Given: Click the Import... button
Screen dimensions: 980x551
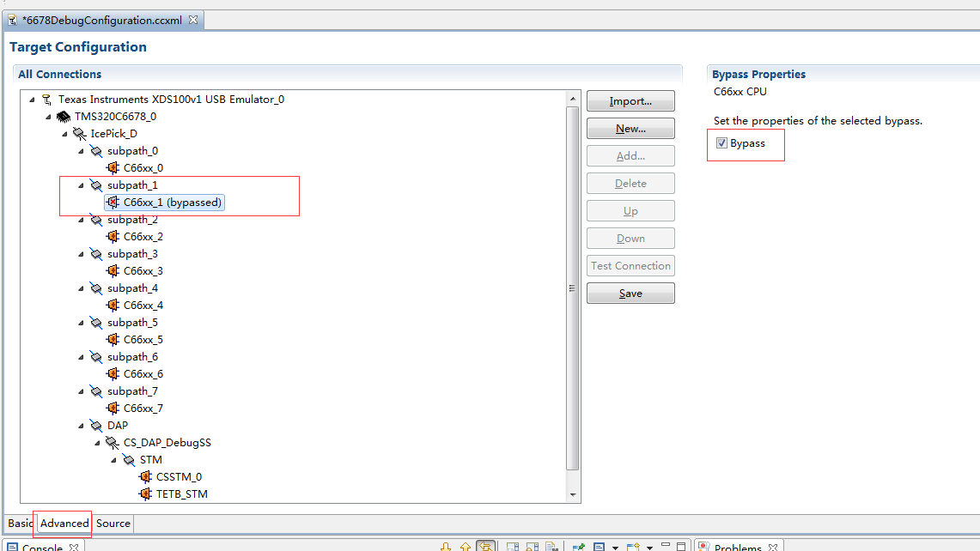Looking at the screenshot, I should pyautogui.click(x=630, y=101).
